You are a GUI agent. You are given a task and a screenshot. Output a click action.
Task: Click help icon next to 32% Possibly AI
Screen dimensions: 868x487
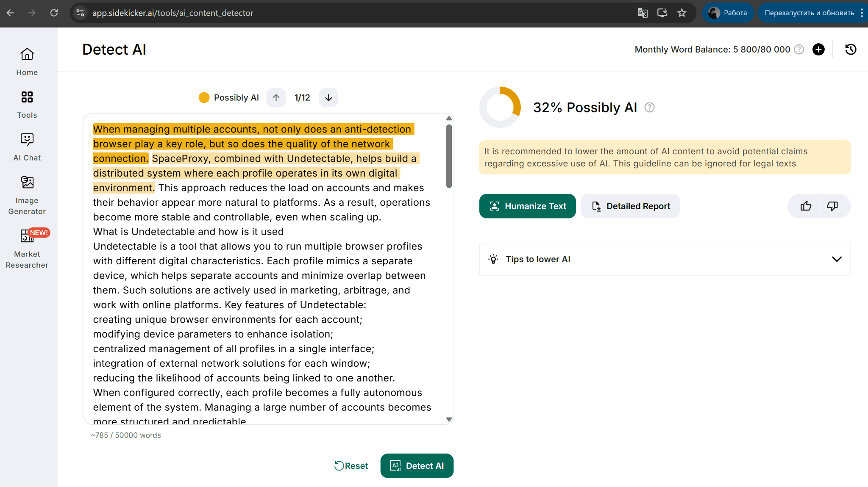click(x=649, y=108)
